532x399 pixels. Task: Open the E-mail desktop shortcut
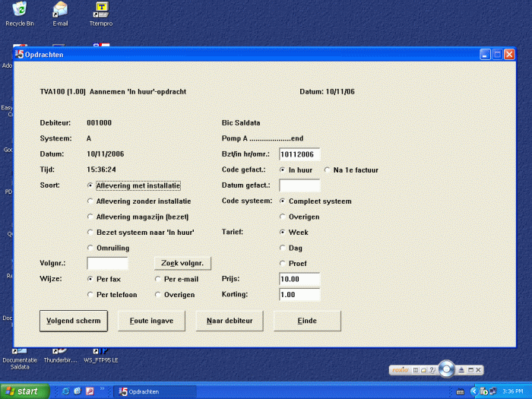pos(60,10)
